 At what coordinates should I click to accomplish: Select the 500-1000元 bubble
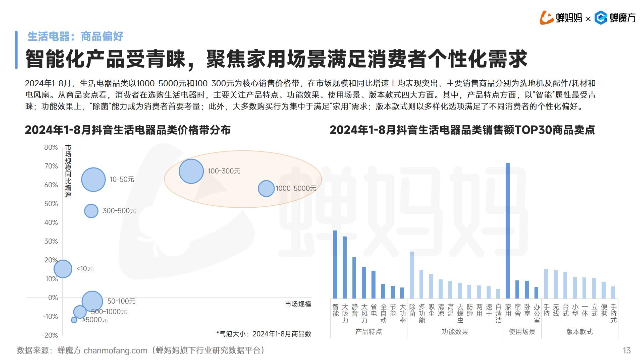click(x=80, y=312)
